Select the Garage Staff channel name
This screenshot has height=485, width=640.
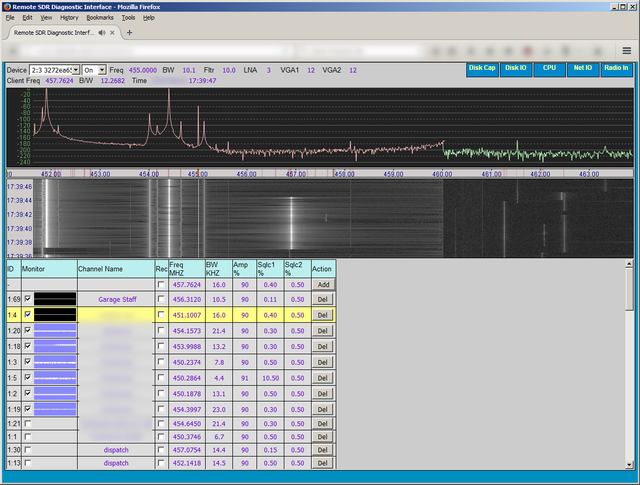click(118, 299)
